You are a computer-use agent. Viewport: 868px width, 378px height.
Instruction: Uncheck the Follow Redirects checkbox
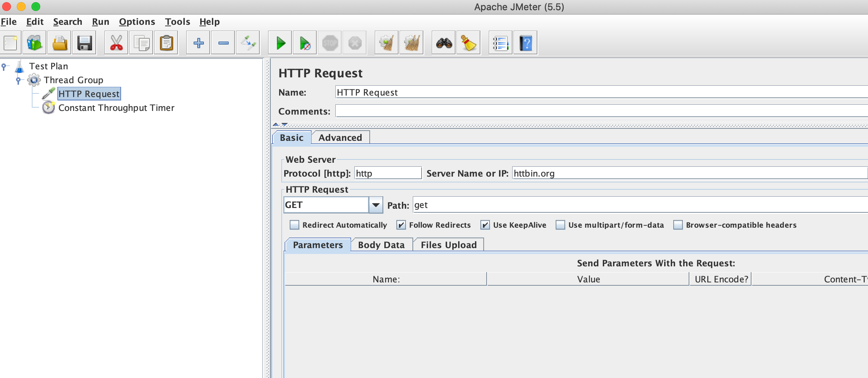[x=401, y=225]
